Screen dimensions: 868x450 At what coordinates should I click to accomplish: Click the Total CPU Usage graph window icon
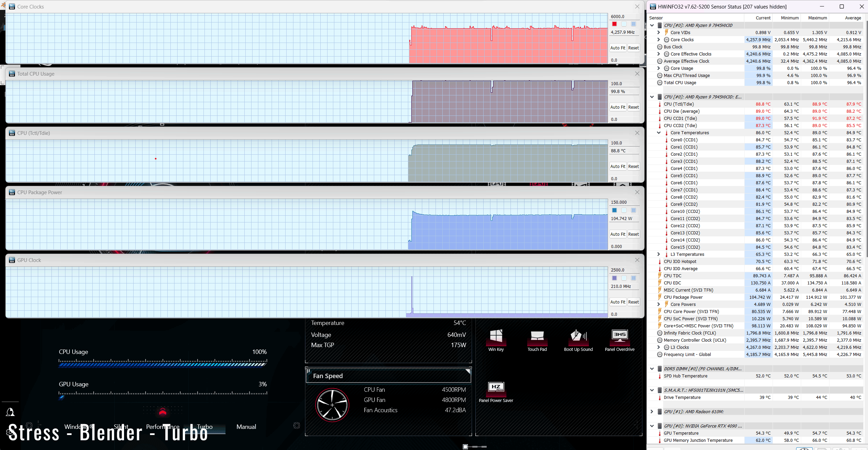[12, 74]
